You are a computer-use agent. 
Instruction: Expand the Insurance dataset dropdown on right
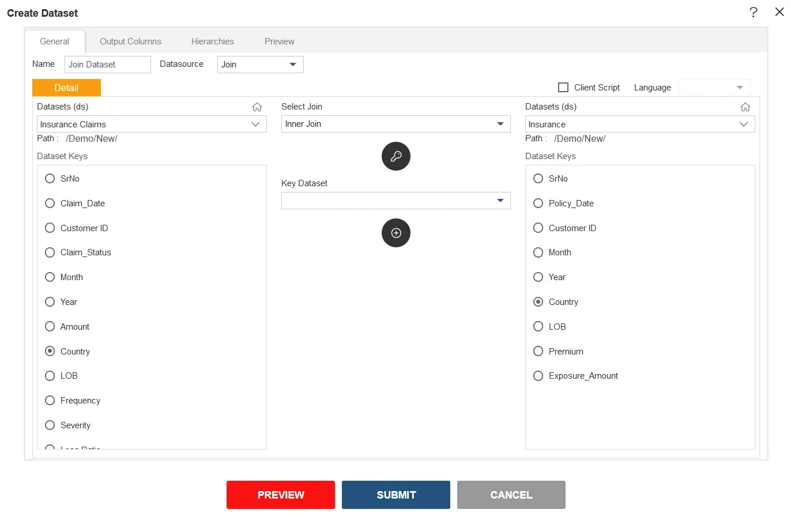[640, 124]
